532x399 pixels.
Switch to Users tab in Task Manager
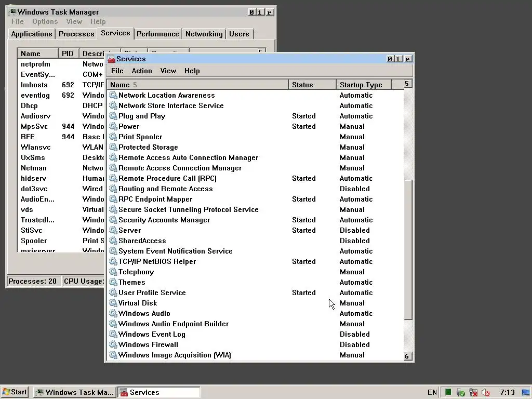point(239,34)
